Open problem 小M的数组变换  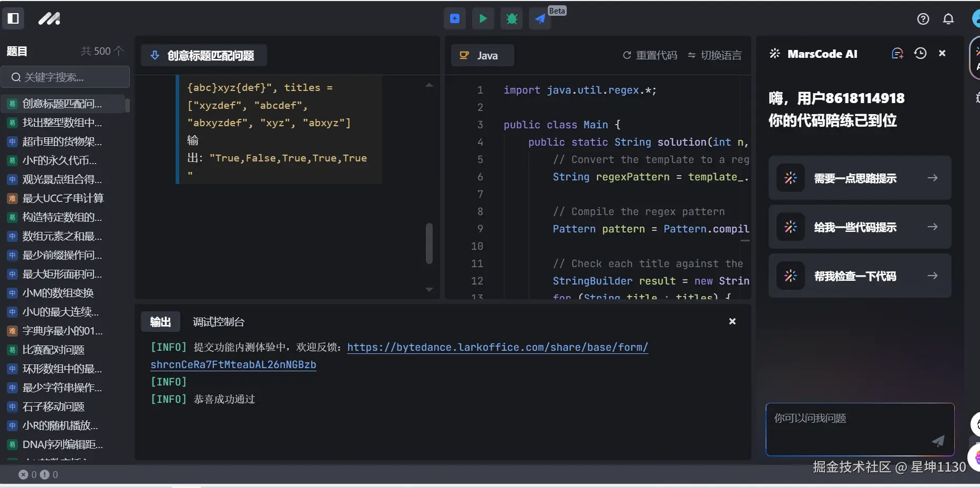coord(63,293)
